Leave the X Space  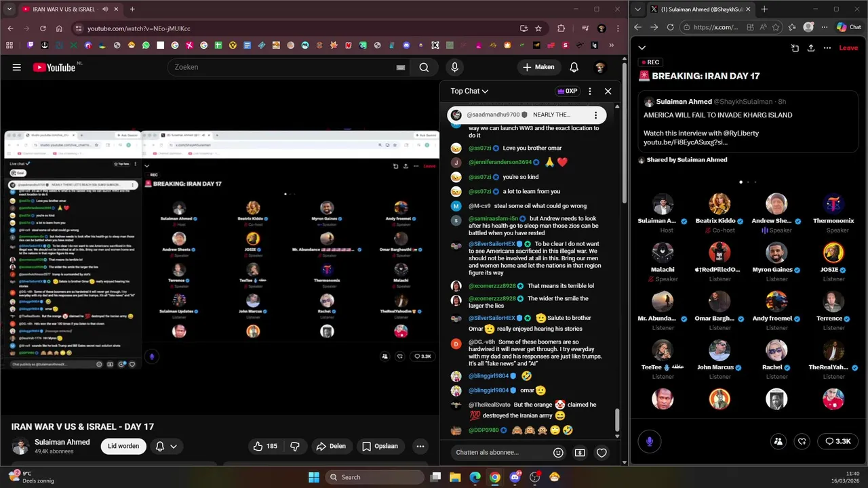[848, 48]
